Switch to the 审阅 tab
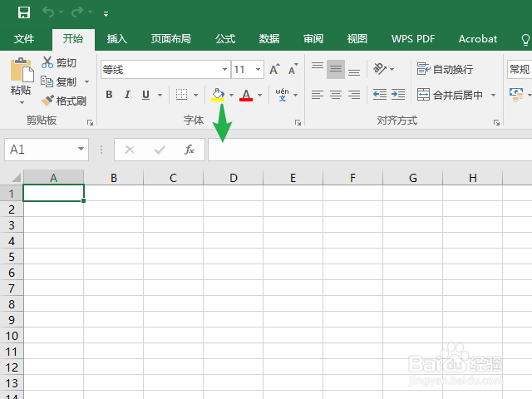Screen dimensions: 532x399 coord(313,39)
